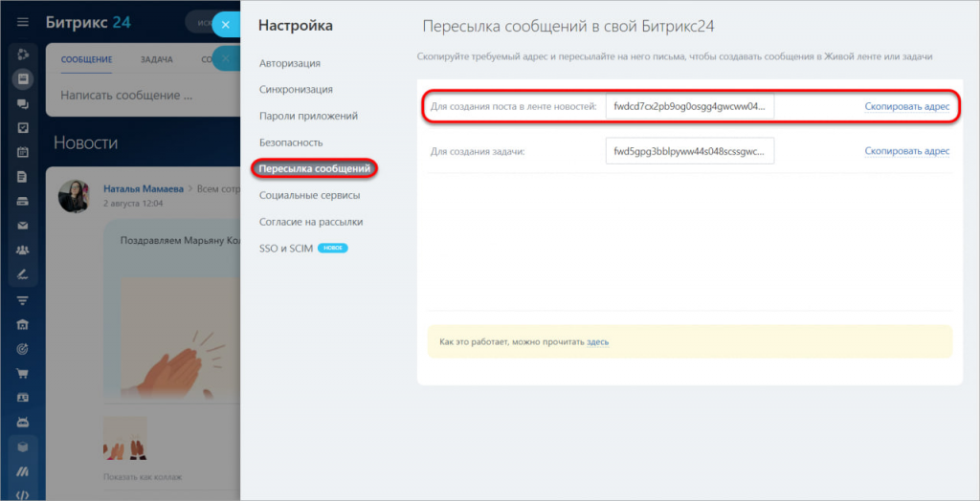Screen dimensions: 980x501
Task: Open online store cart icon in sidebar
Action: pos(23,374)
